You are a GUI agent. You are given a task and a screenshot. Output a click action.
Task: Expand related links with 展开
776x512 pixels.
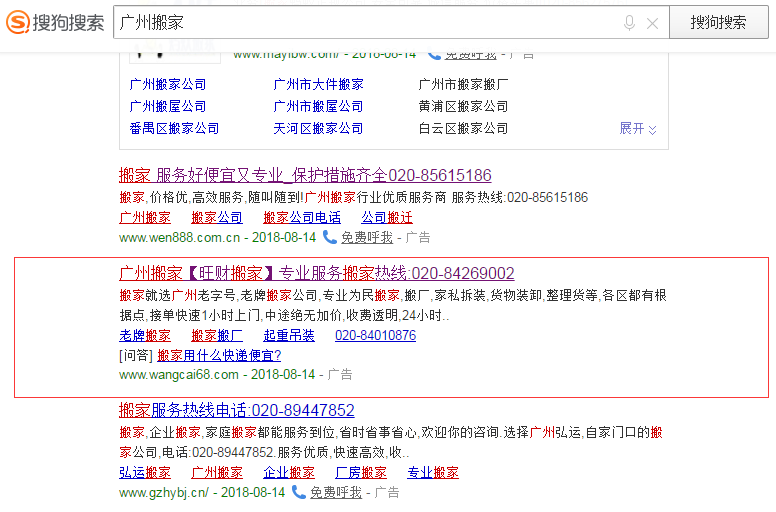click(638, 129)
